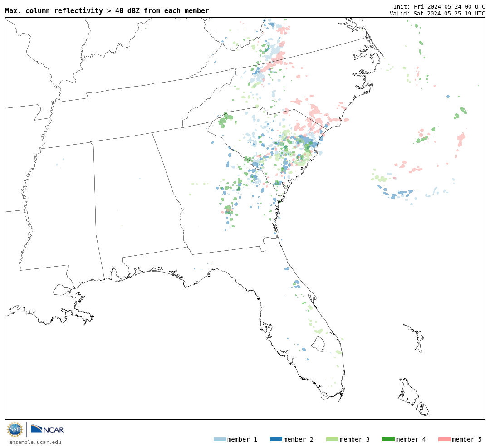
Task: Click the member 2 dark blue legend swatch
Action: [276, 439]
